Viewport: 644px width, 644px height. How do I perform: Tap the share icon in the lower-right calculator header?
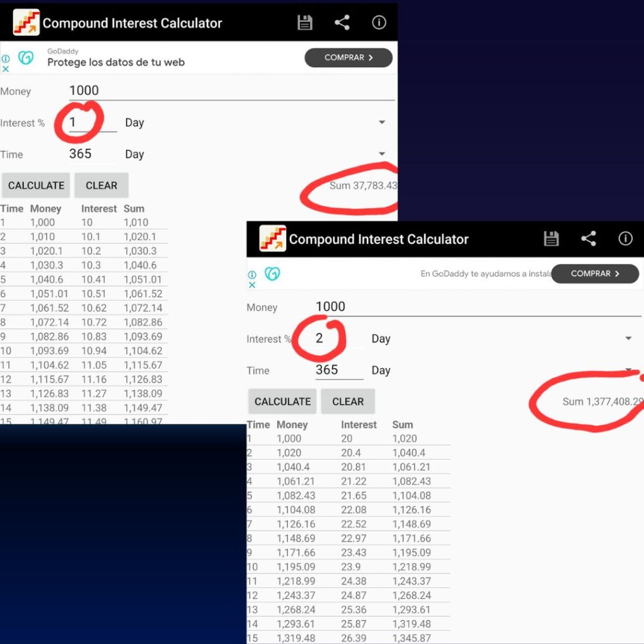[x=589, y=239]
